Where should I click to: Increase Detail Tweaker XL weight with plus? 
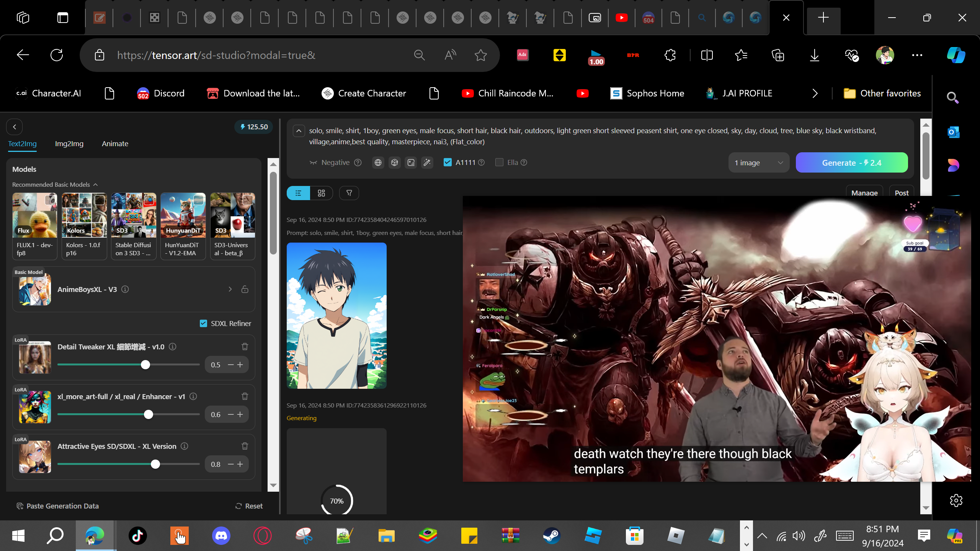tap(240, 365)
